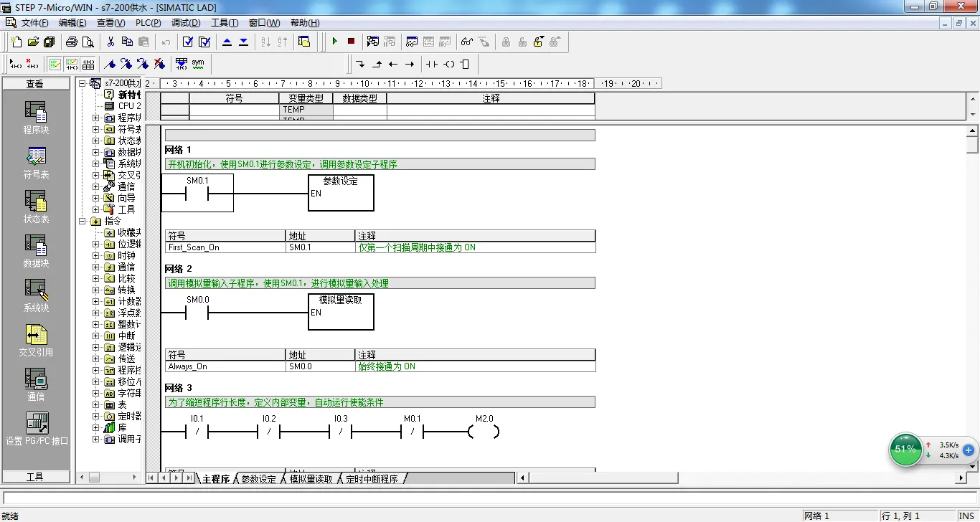
Task: Switch to the 模拟量读取 tab
Action: pos(311,479)
